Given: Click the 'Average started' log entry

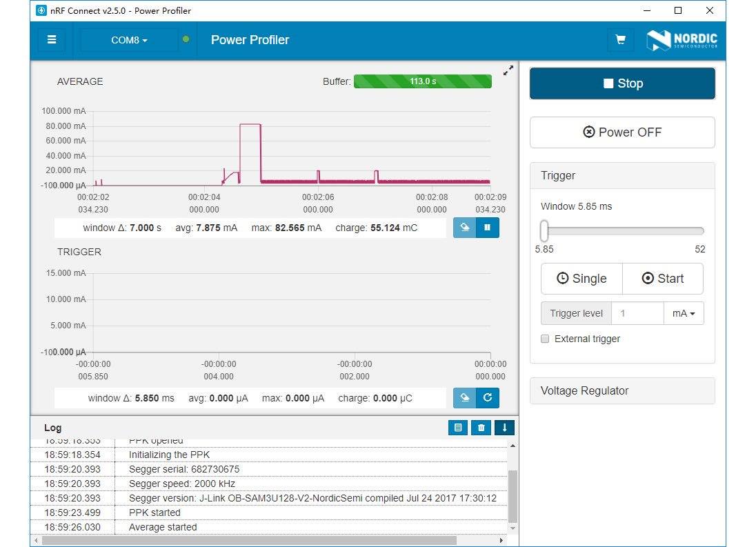Looking at the screenshot, I should point(163,527).
